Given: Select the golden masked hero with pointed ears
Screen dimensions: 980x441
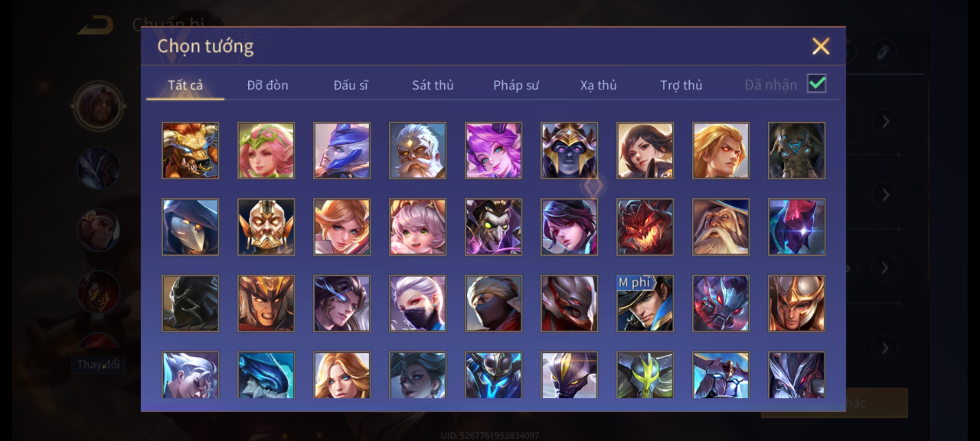Looking at the screenshot, I should click(266, 227).
